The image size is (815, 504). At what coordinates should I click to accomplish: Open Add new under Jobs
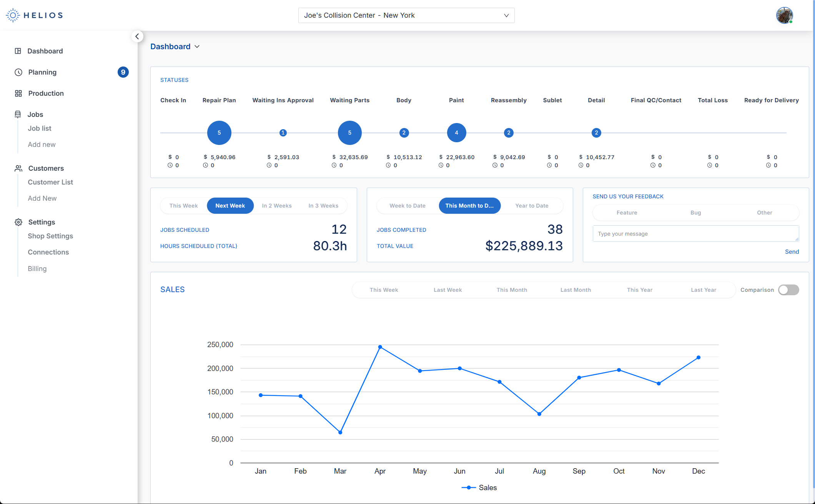pos(42,144)
